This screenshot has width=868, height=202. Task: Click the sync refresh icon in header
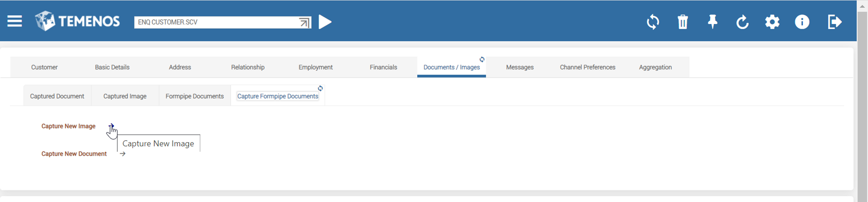[x=653, y=22]
